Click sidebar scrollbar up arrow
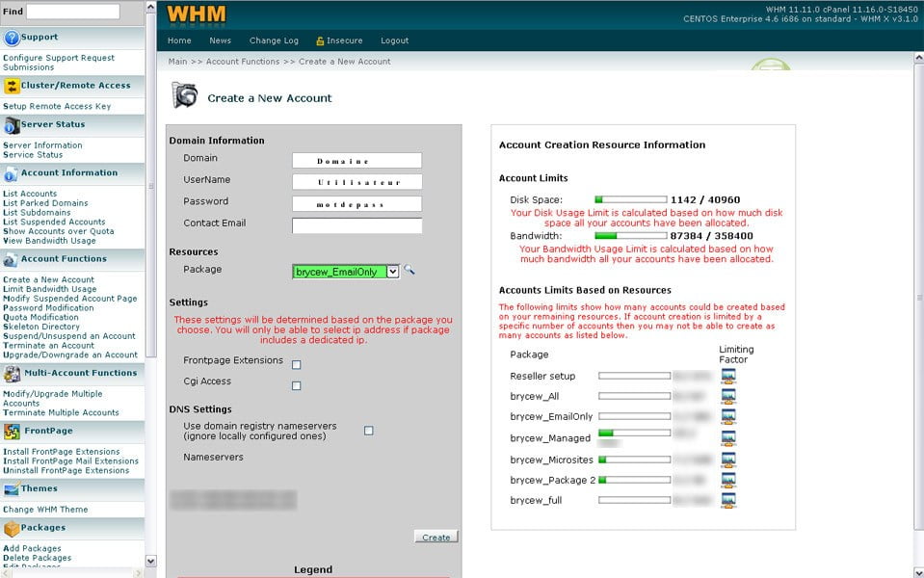 click(x=151, y=7)
